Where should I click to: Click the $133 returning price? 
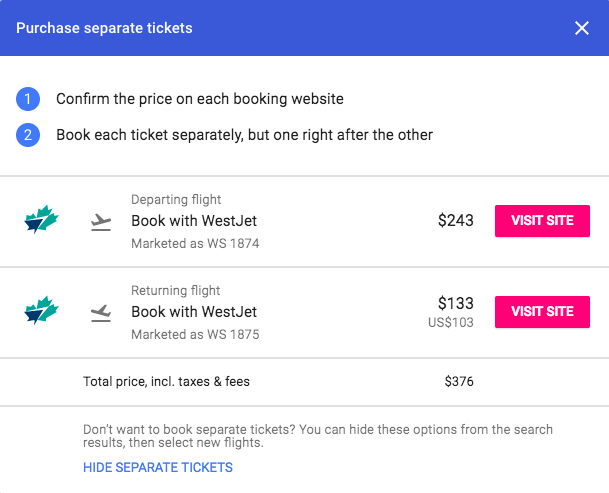[456, 303]
